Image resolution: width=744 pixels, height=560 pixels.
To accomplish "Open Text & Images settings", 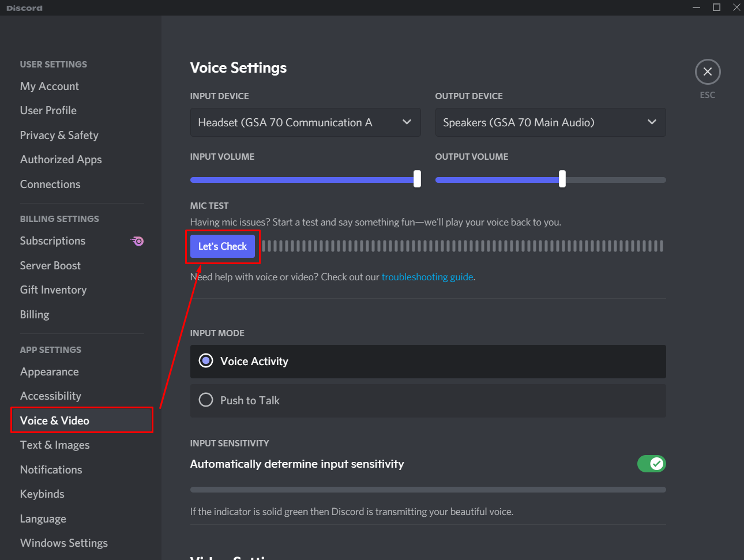I will coord(55,445).
